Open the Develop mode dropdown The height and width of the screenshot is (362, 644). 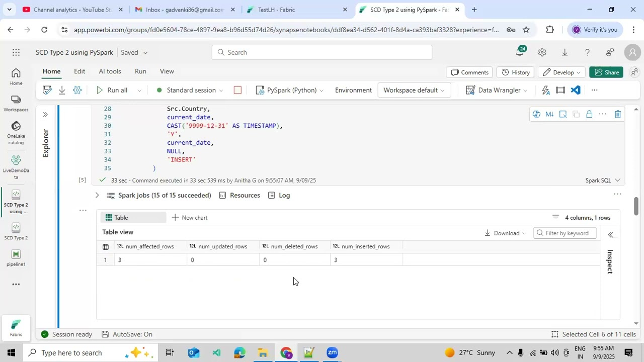coord(561,72)
